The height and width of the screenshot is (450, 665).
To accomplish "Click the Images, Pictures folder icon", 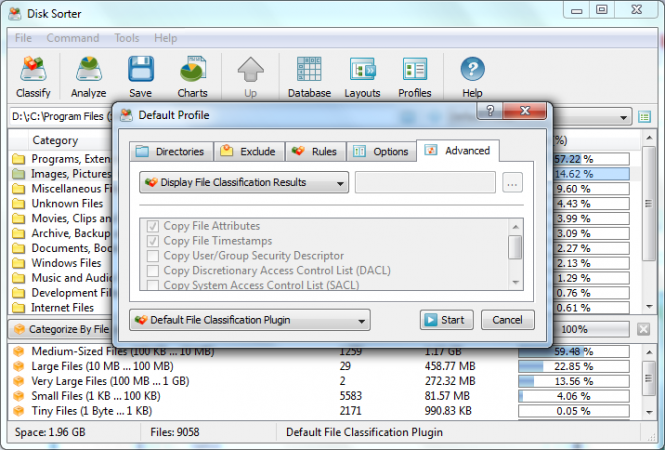I will point(18,174).
